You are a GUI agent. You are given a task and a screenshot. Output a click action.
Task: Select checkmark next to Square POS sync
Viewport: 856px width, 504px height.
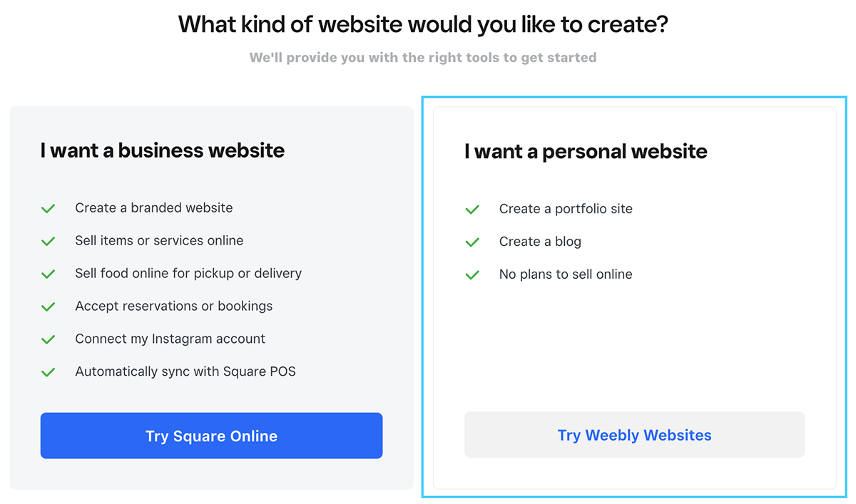49,373
